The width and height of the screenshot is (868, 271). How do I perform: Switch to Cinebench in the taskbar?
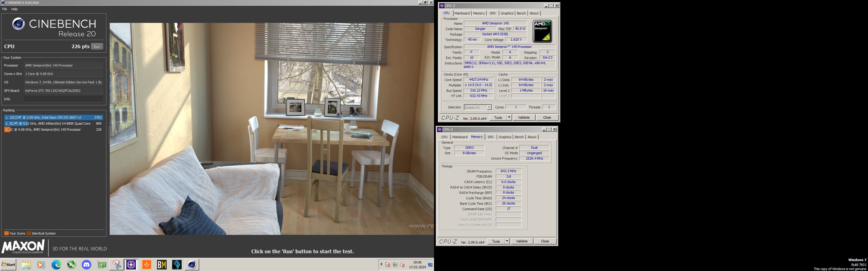(x=192, y=265)
